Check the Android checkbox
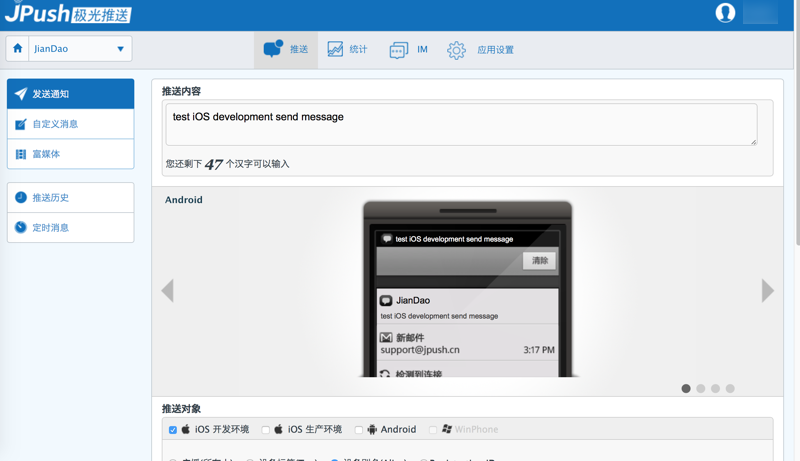800x461 pixels. [359, 430]
